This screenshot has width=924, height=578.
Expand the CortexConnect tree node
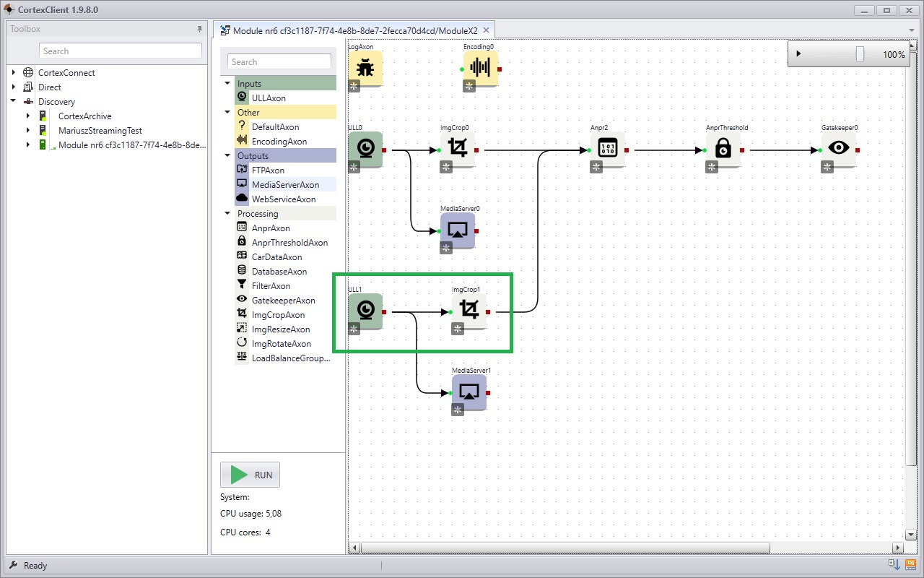(x=14, y=72)
